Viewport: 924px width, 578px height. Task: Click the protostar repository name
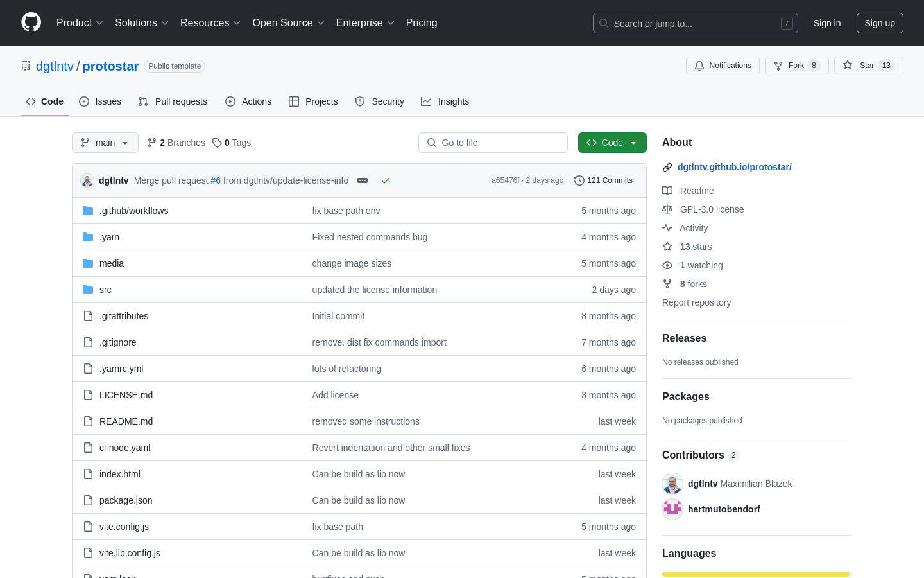110,66
